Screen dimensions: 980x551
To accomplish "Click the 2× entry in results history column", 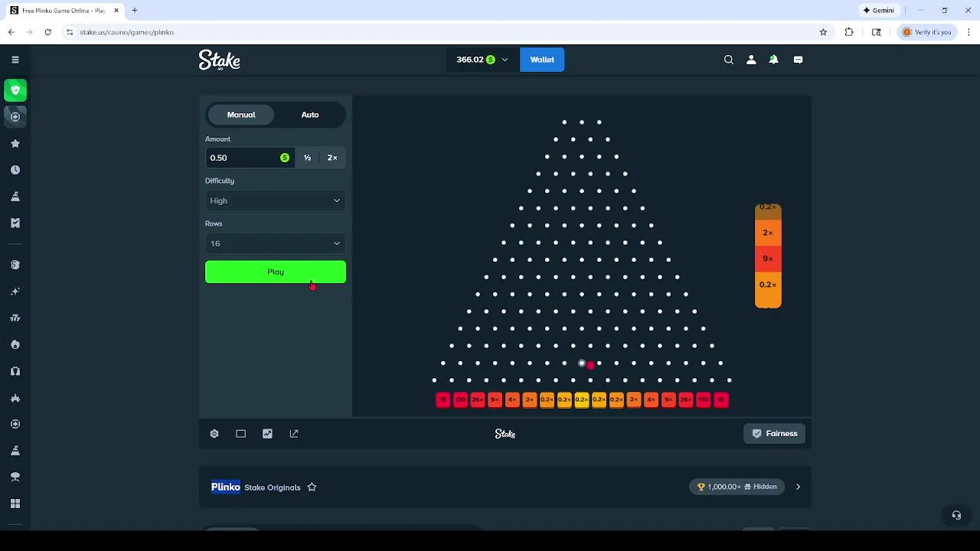I will pyautogui.click(x=768, y=233).
